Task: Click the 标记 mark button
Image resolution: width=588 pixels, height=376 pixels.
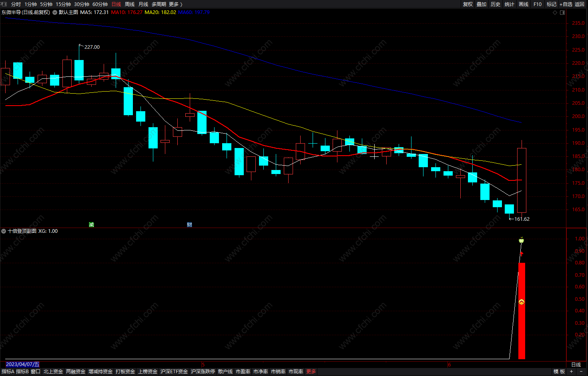Action: point(552,4)
